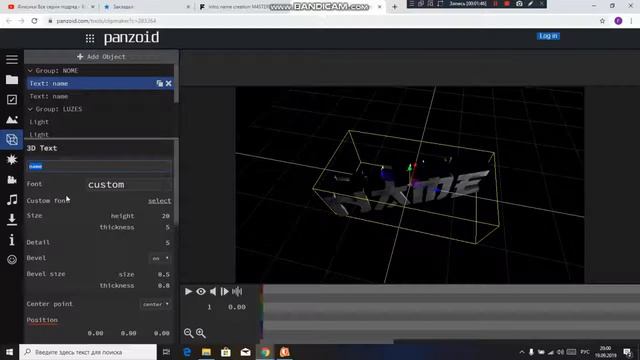Open the Bevel on/off dropdown

click(x=160, y=258)
